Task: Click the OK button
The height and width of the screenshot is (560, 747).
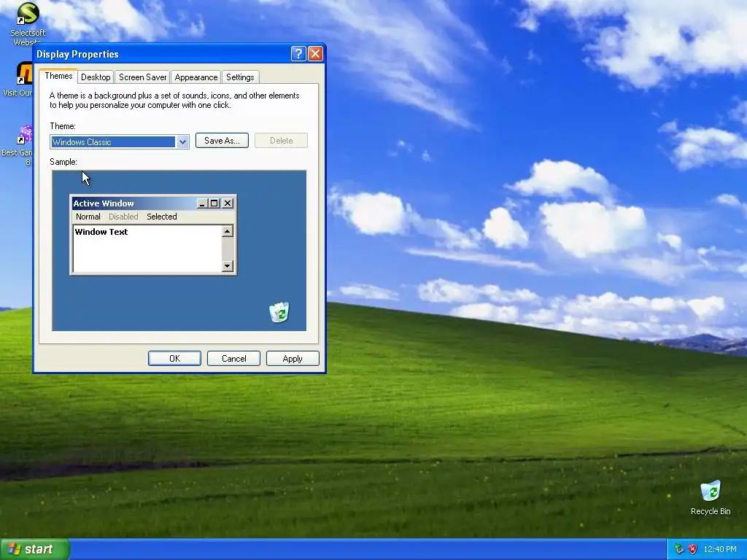Action: (x=174, y=359)
